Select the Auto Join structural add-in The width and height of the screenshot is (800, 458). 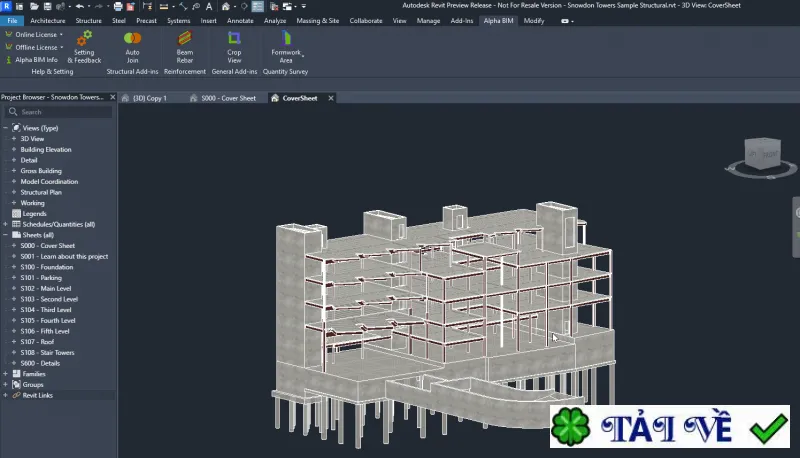pyautogui.click(x=132, y=47)
